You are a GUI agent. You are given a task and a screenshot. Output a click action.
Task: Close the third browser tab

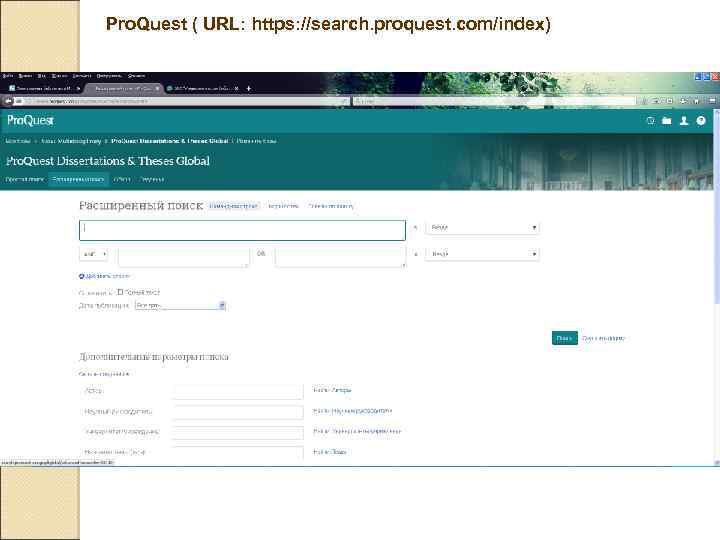coord(236,88)
